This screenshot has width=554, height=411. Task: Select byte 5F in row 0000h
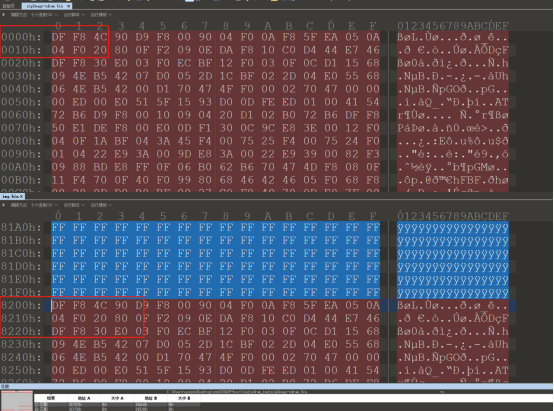tap(310, 37)
